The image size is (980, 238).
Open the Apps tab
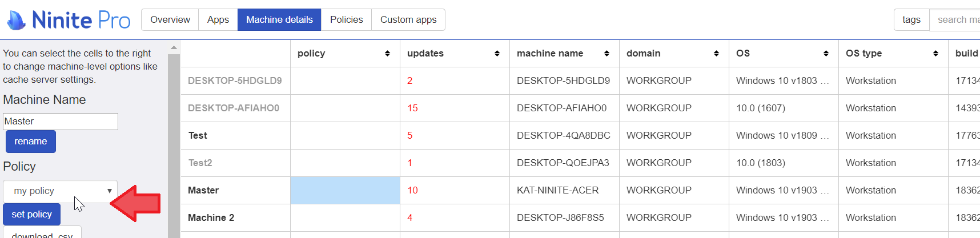(x=218, y=19)
